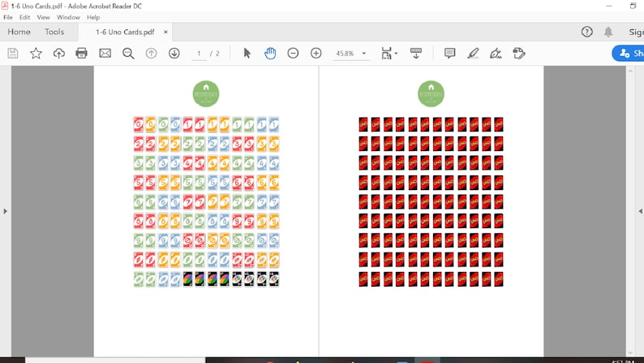Image resolution: width=644 pixels, height=363 pixels.
Task: Open the Edit menu
Action: click(24, 17)
